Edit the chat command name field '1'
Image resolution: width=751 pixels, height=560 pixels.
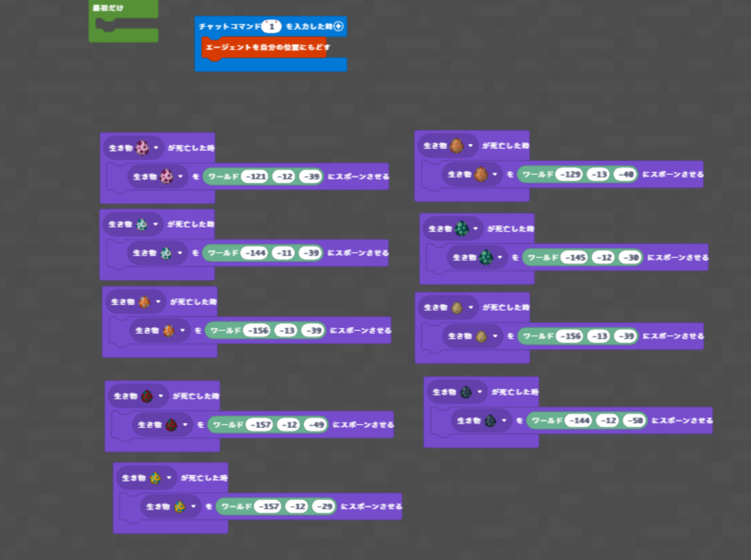[272, 26]
